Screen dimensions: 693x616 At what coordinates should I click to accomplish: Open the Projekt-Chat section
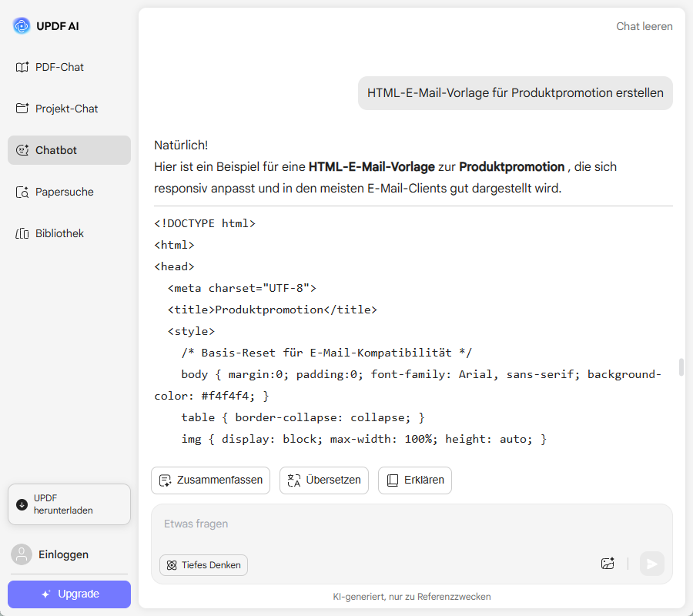pyautogui.click(x=69, y=109)
